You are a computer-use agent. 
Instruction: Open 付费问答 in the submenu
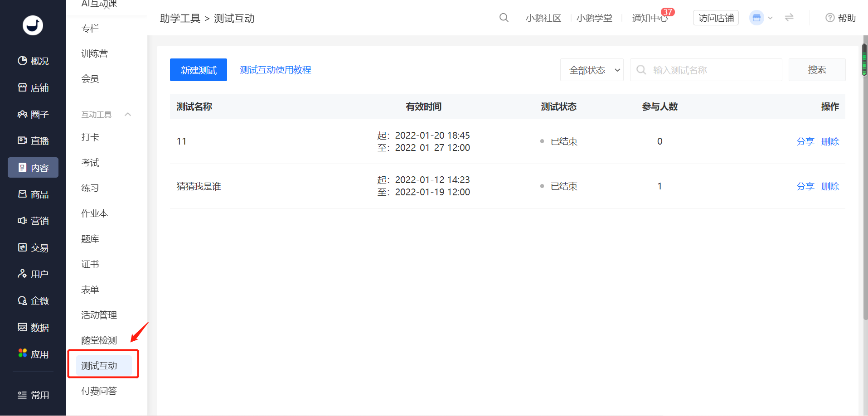pos(99,391)
